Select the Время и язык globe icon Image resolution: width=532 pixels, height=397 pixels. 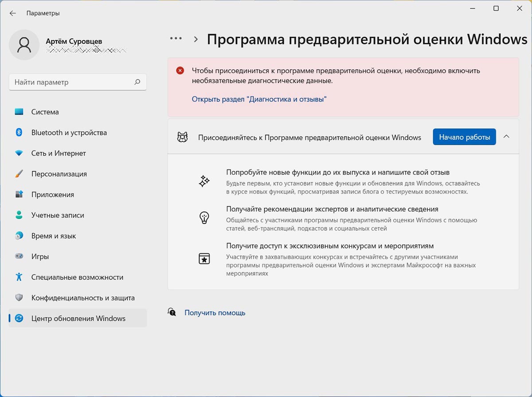[x=19, y=236]
